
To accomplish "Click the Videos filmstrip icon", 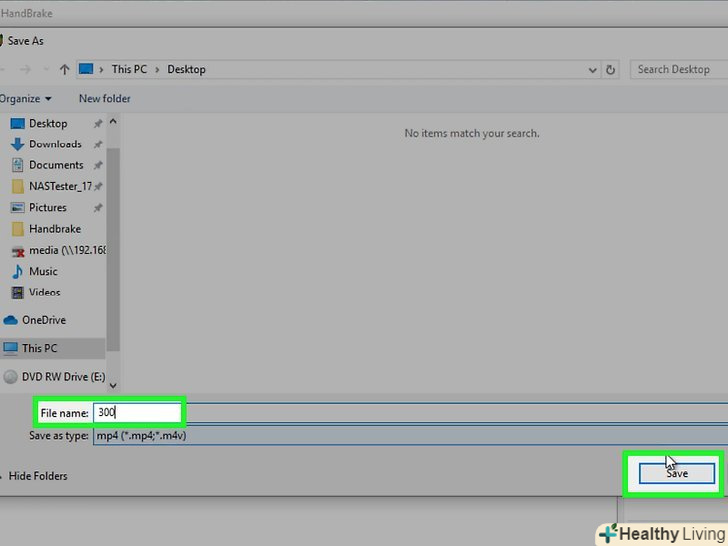I will pos(18,292).
